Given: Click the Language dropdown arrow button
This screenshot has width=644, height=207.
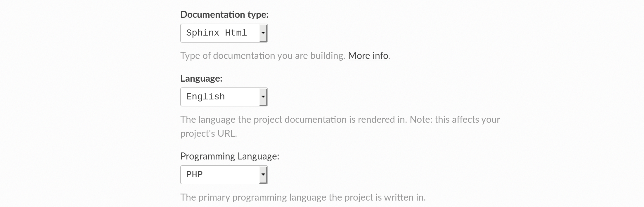Looking at the screenshot, I should tap(263, 97).
